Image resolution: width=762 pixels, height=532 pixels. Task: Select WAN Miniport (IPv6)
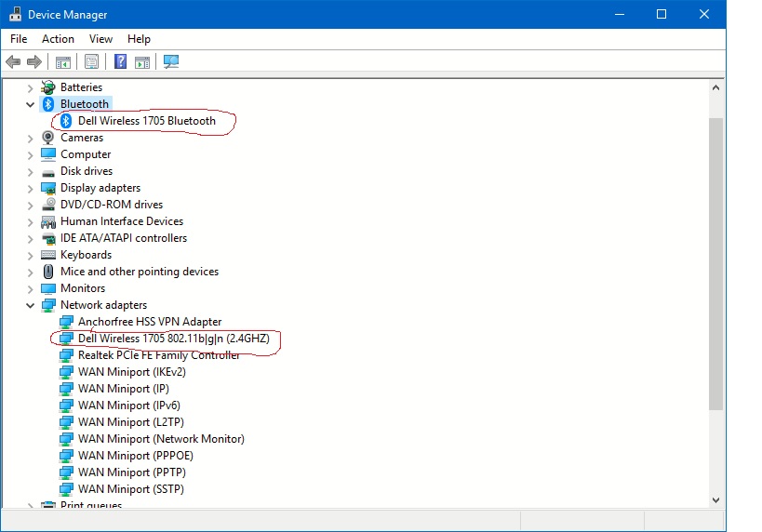coord(129,406)
